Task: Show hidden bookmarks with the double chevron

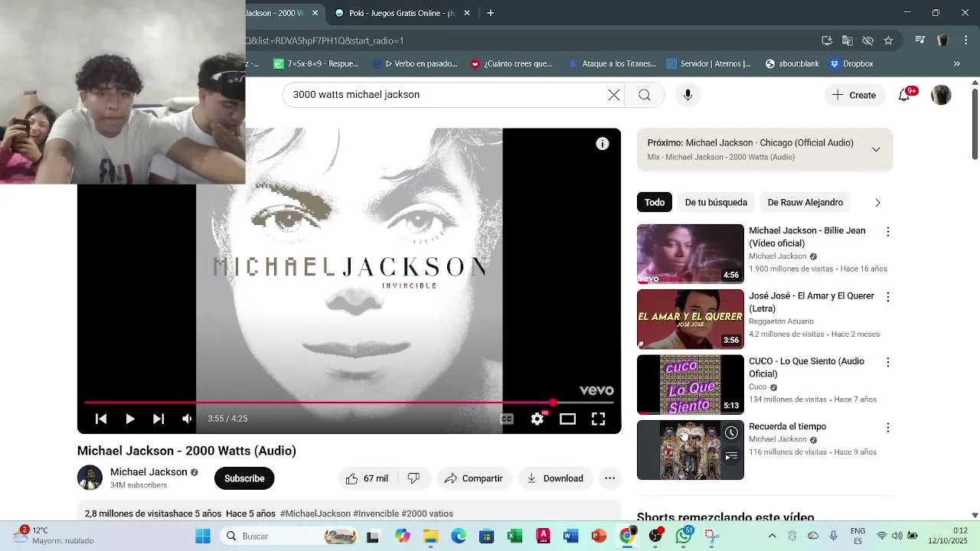Action: tap(957, 64)
